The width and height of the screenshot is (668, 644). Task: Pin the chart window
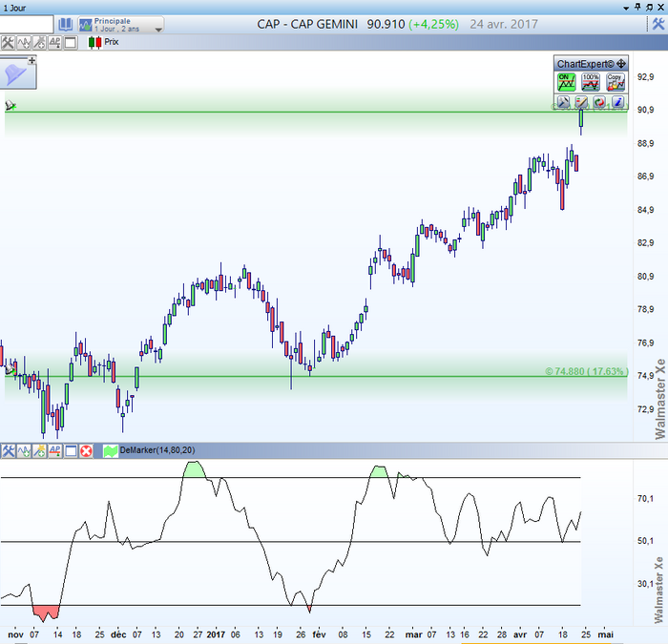click(637, 7)
